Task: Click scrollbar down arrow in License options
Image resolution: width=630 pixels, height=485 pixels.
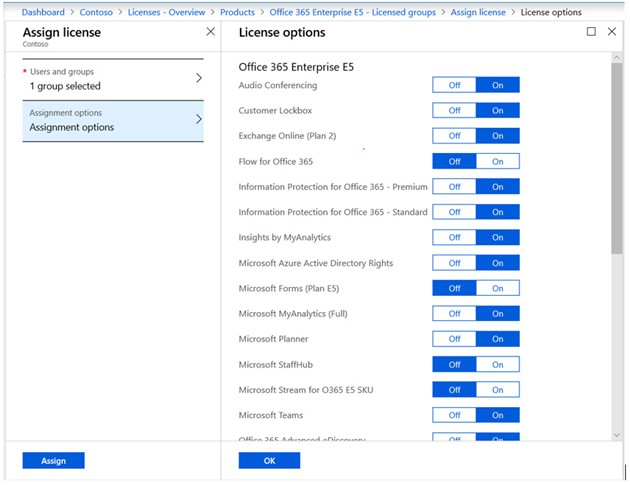Action: tap(617, 435)
